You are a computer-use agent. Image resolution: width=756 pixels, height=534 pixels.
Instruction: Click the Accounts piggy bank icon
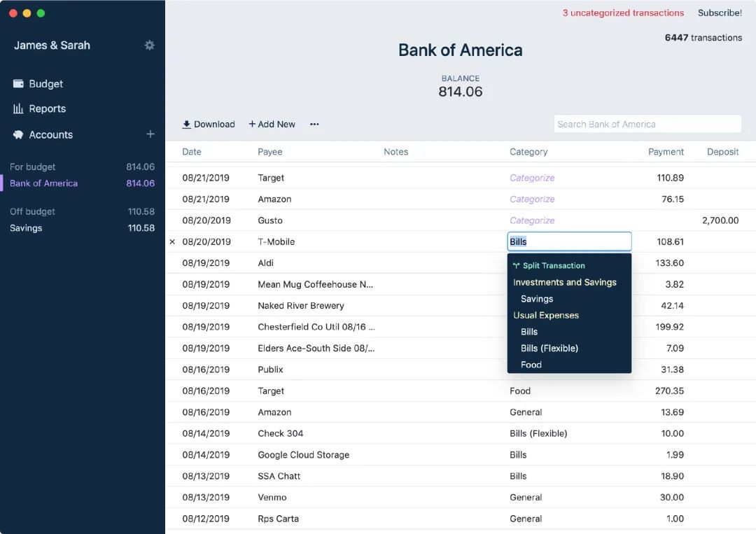coord(18,135)
